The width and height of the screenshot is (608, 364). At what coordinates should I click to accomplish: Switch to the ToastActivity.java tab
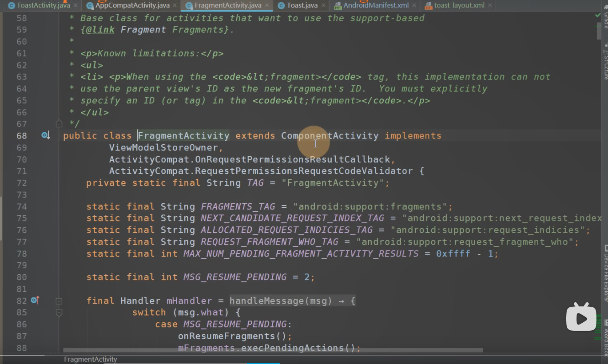(x=43, y=5)
